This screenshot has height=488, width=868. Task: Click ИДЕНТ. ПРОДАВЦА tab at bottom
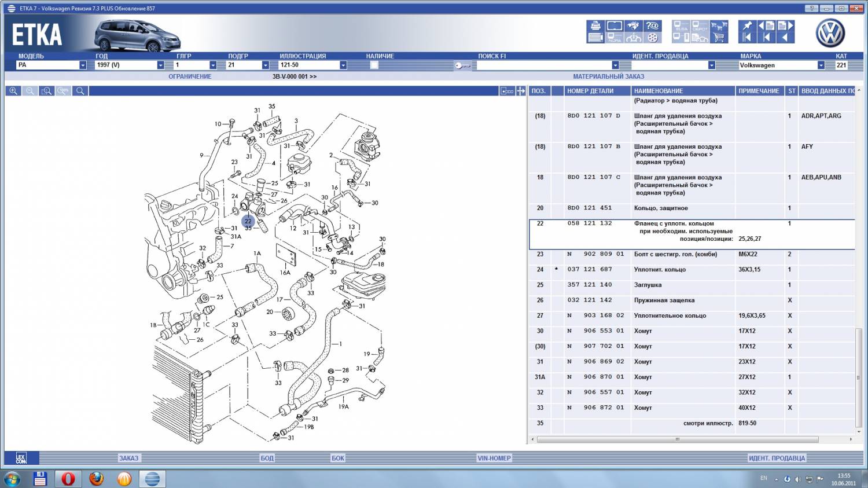[777, 458]
